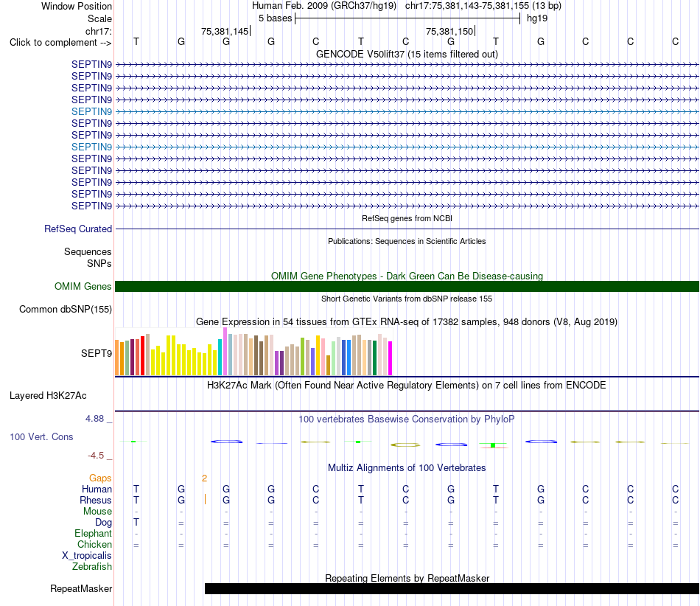Click the 'RefSeq Curated' track label

click(78, 229)
